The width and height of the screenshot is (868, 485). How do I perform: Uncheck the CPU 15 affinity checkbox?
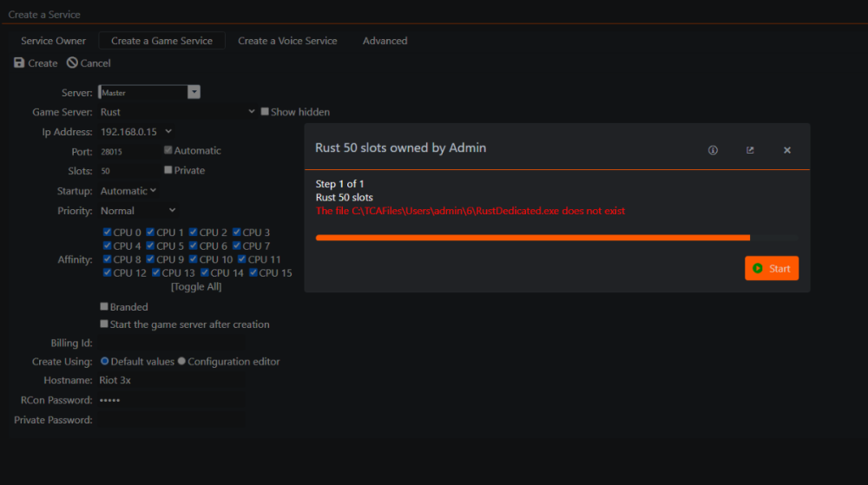(x=254, y=272)
